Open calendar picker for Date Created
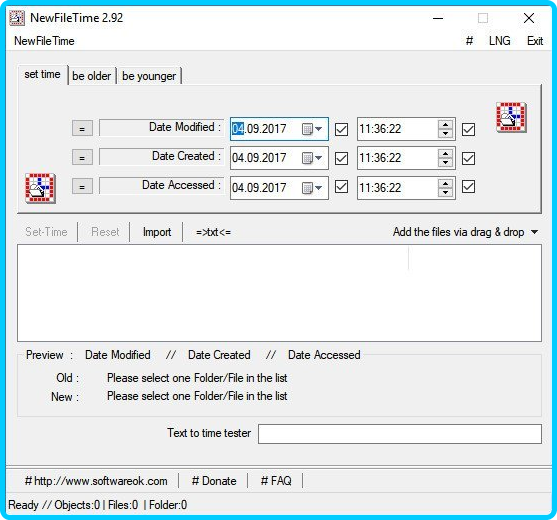 tap(312, 158)
